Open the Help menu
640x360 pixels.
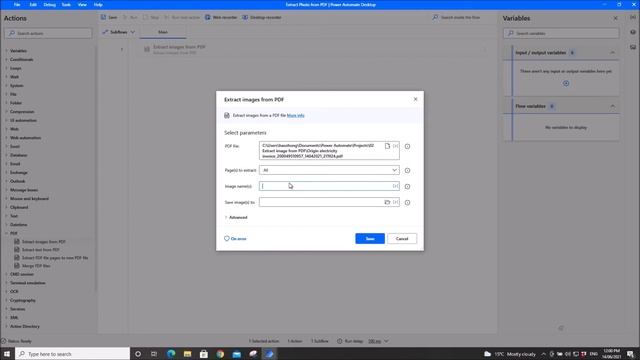(98, 4)
